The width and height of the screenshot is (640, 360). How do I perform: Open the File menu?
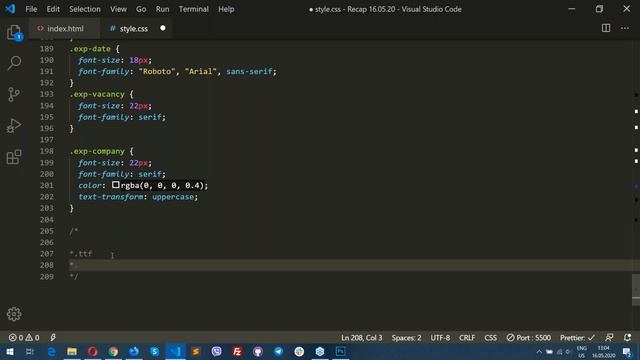click(31, 9)
